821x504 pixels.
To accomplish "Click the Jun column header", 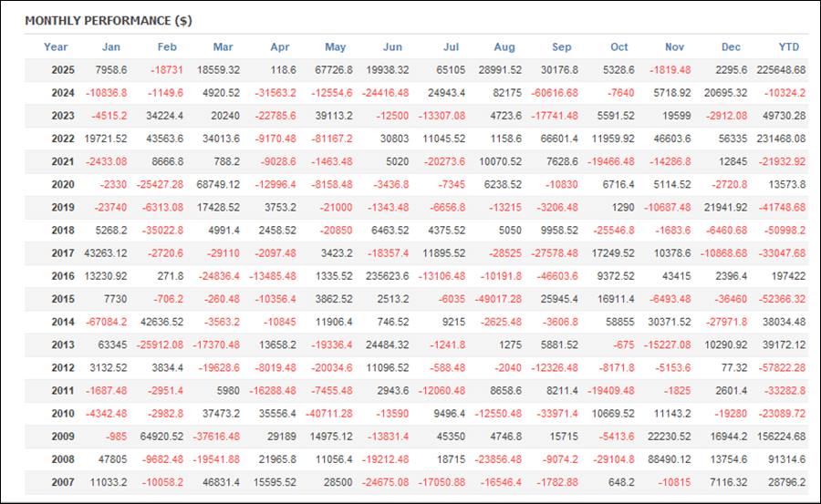I will [x=392, y=47].
